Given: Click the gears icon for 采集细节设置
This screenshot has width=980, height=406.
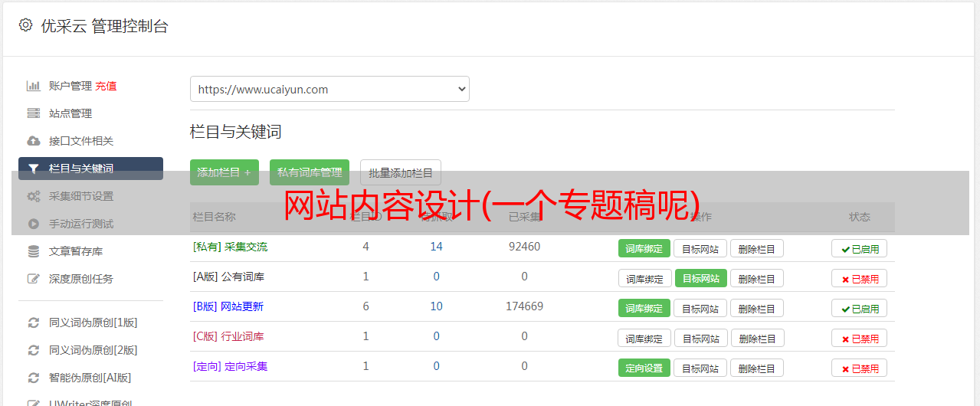Looking at the screenshot, I should tap(33, 196).
